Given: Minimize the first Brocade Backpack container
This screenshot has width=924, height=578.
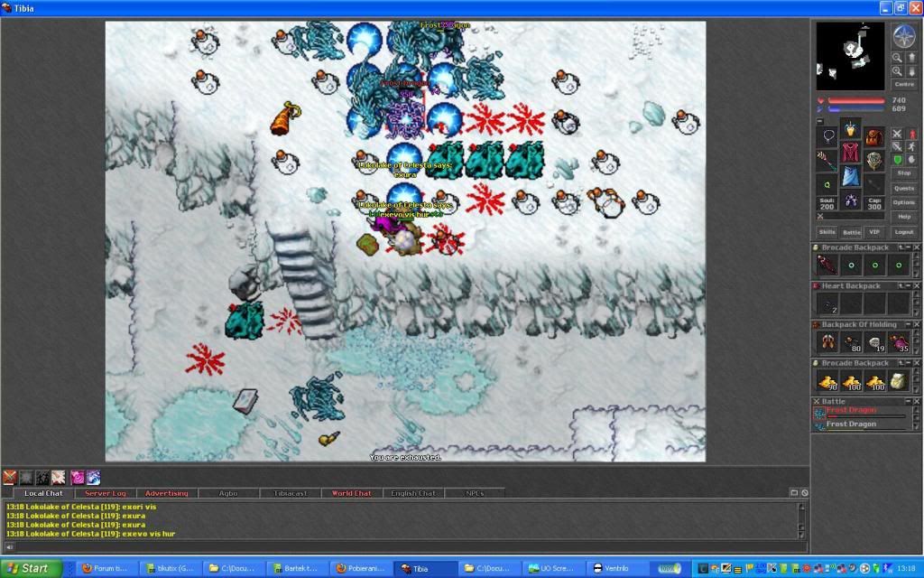Looking at the screenshot, I should [x=908, y=247].
